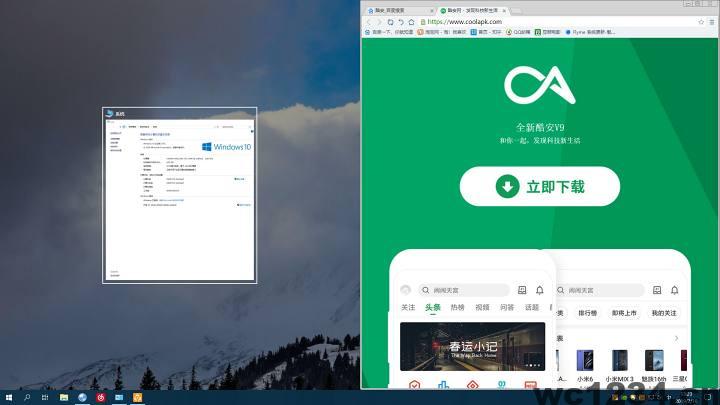Open the Action Center notification icon
This screenshot has height=405, width=720.
coord(708,397)
